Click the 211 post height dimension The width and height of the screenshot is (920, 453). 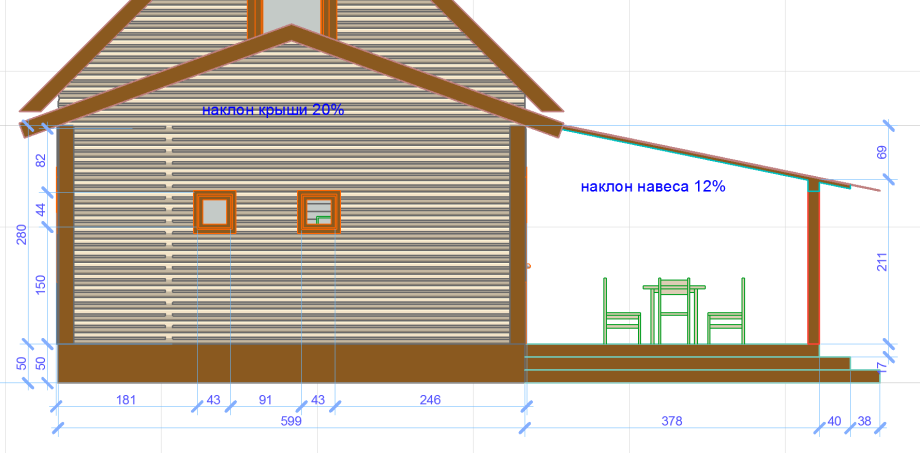click(x=881, y=262)
